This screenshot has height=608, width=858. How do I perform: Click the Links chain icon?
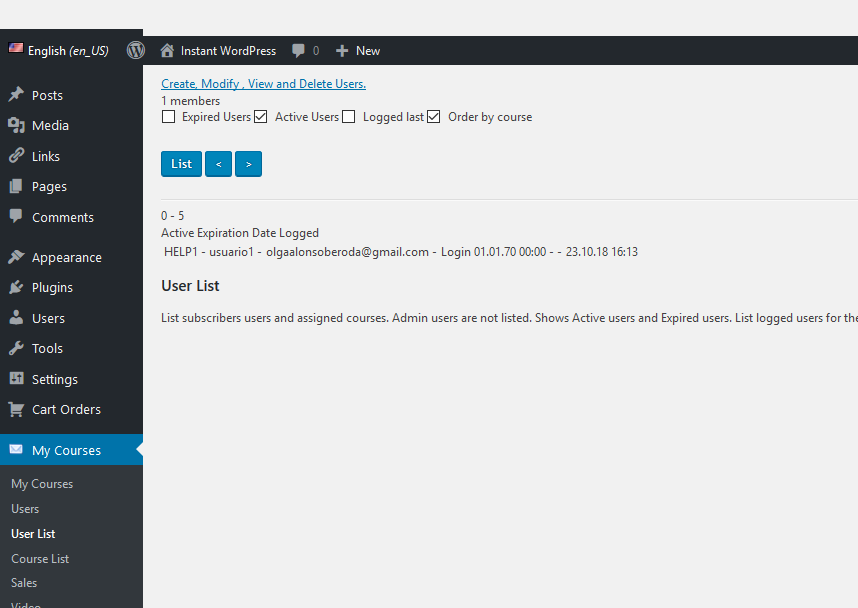click(x=16, y=155)
